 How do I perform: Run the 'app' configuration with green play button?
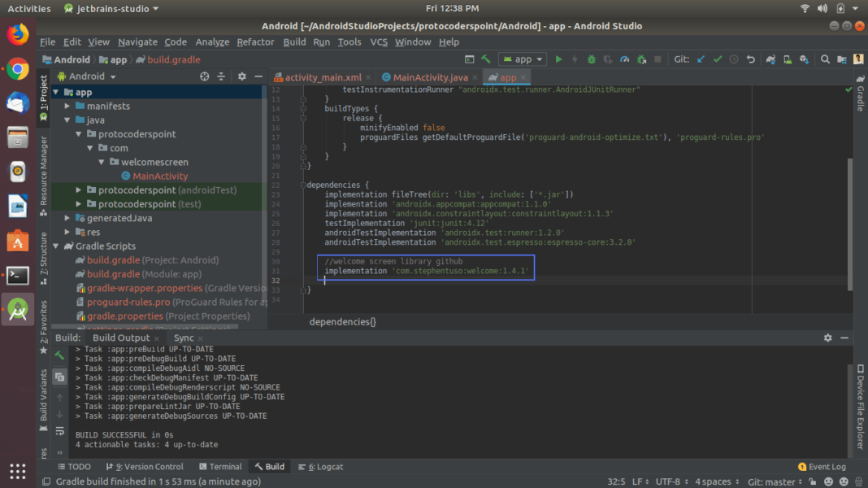[x=558, y=59]
